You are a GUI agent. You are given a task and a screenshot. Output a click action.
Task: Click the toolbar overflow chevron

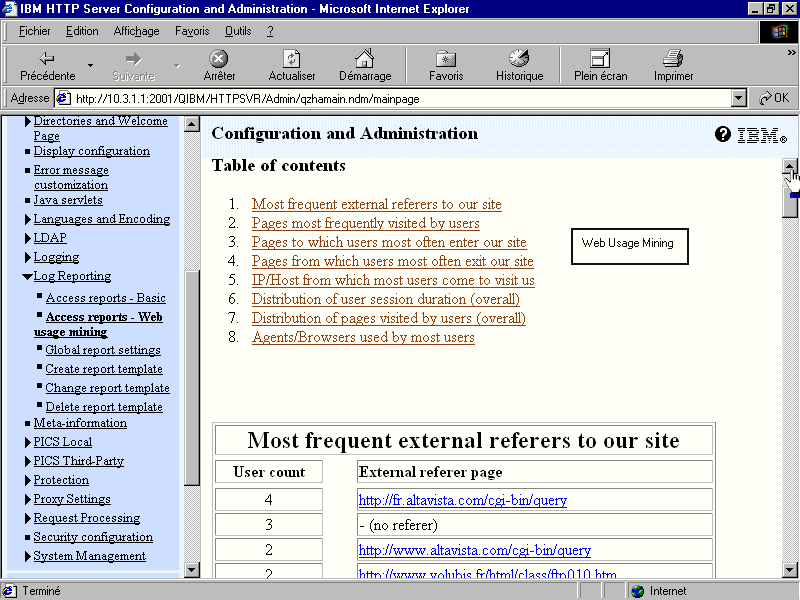pos(791,52)
